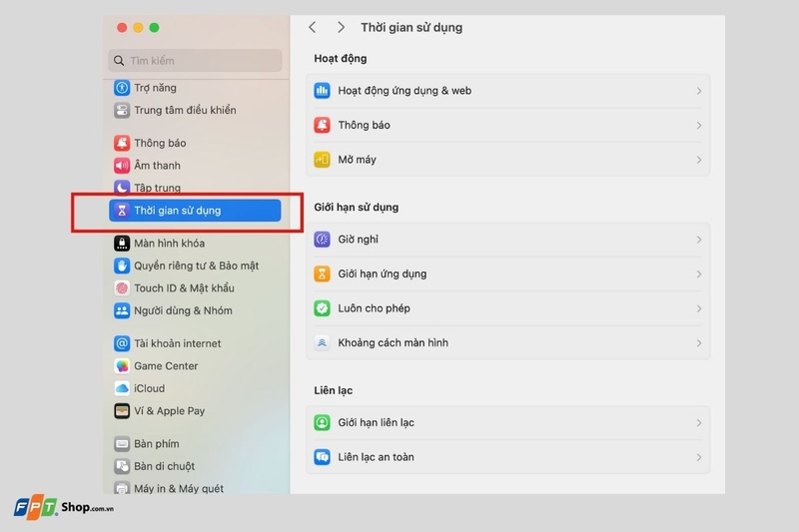The height and width of the screenshot is (532, 799).
Task: Click the yellow minimize window button
Action: click(138, 28)
